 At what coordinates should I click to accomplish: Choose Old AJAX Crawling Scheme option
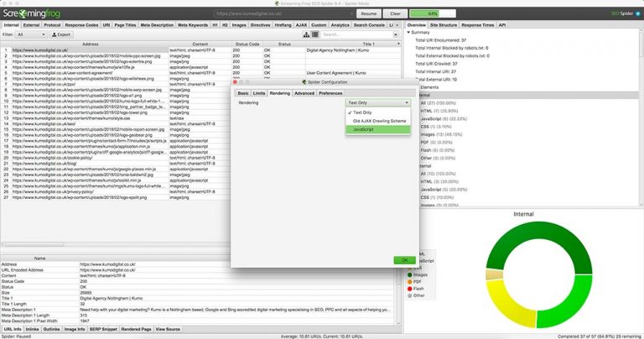[378, 121]
